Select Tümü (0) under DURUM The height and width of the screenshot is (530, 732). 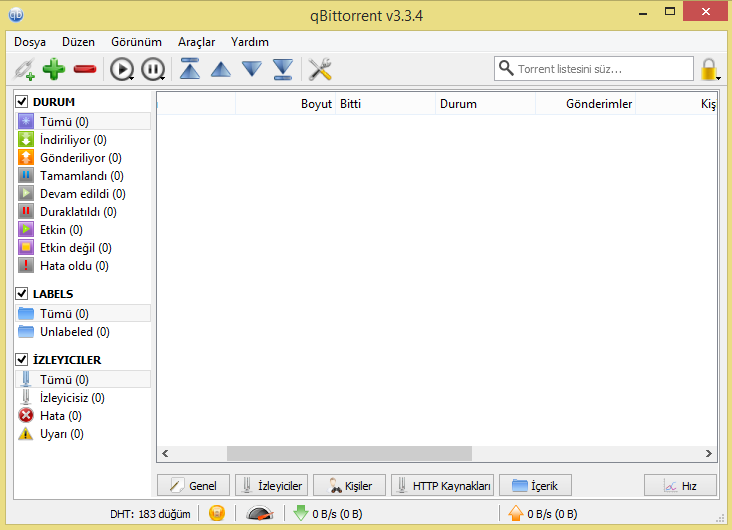pyautogui.click(x=83, y=121)
